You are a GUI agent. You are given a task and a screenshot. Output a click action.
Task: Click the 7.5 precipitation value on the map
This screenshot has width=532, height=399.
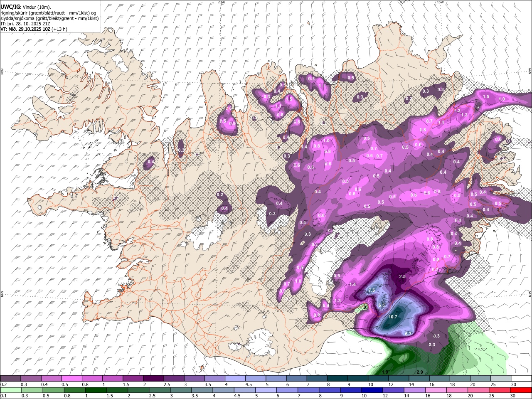[x=372, y=290]
